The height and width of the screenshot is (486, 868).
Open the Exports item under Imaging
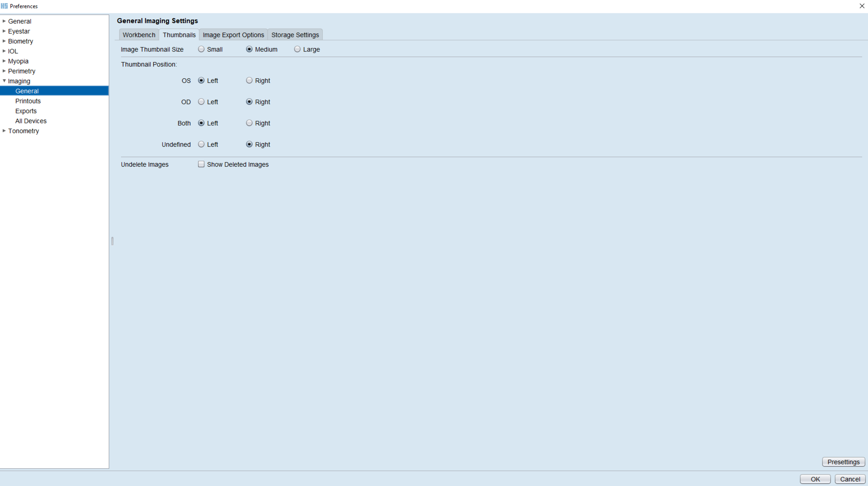click(26, 111)
